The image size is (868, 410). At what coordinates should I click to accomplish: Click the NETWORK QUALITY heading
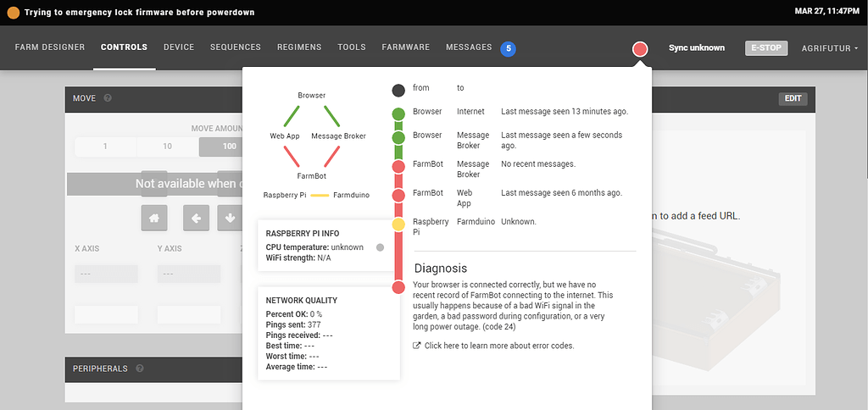pyautogui.click(x=301, y=301)
